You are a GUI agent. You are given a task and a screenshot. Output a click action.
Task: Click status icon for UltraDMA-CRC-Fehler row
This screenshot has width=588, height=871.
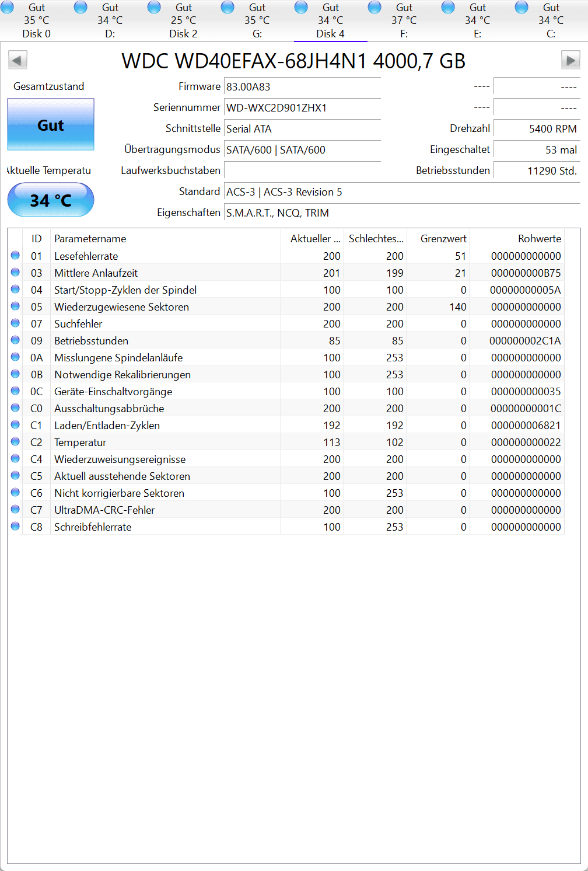[x=15, y=509]
